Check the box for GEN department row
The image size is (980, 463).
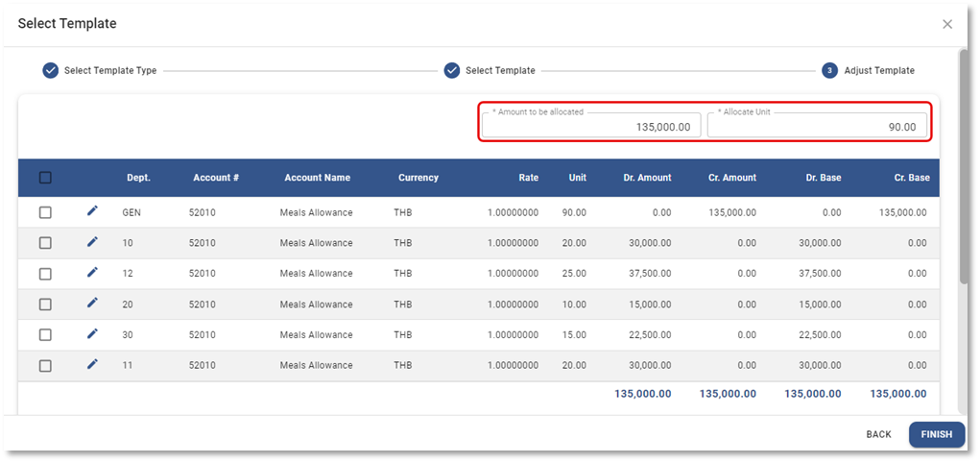(x=45, y=212)
